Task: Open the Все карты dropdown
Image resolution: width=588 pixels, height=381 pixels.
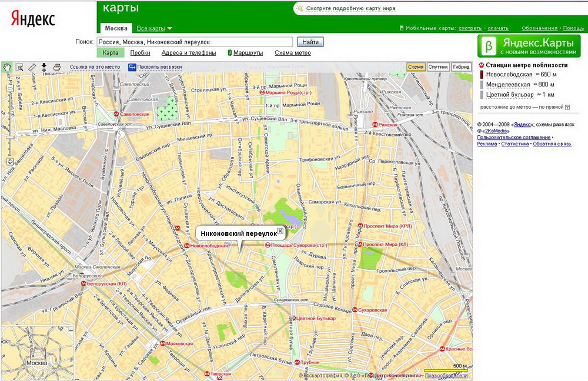Action: pyautogui.click(x=154, y=28)
